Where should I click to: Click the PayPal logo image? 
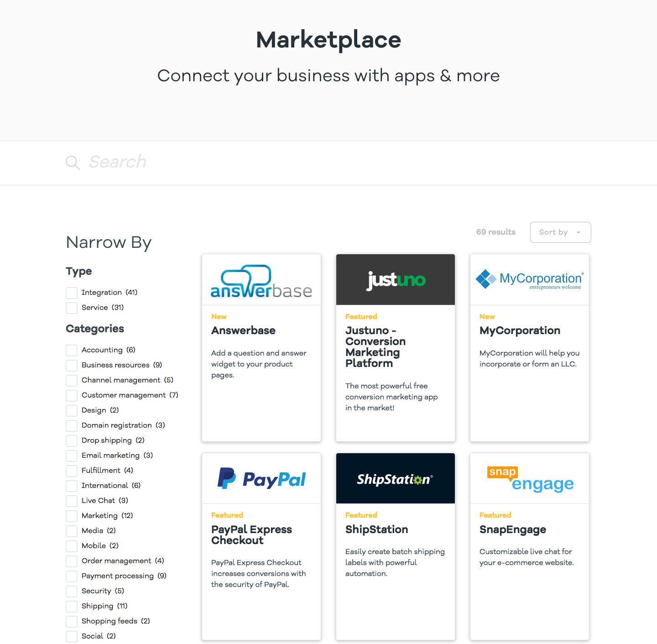(261, 478)
